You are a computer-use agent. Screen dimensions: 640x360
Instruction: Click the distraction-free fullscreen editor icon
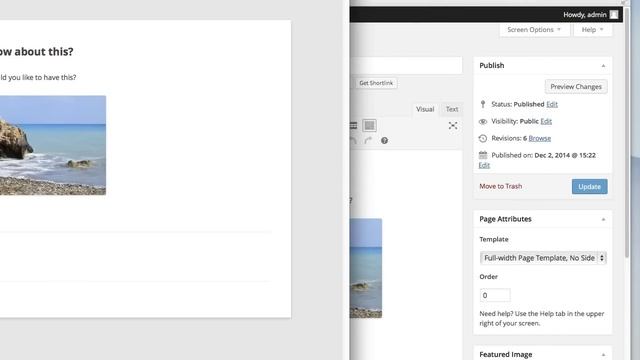453,126
